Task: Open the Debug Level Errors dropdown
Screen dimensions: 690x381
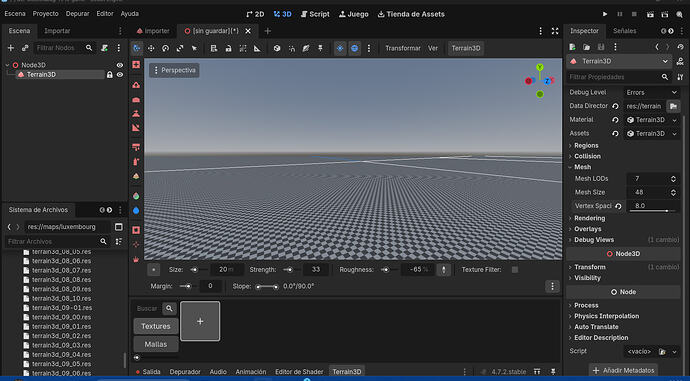Action: tap(651, 92)
